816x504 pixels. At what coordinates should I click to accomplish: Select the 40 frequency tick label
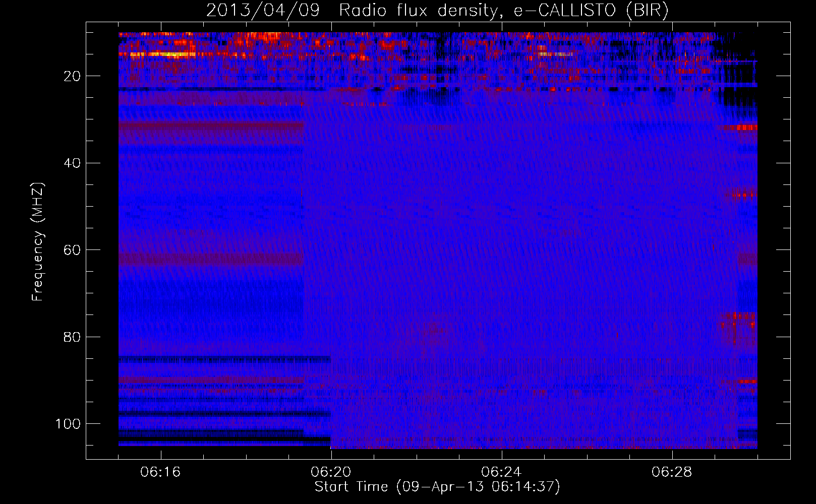pos(72,163)
